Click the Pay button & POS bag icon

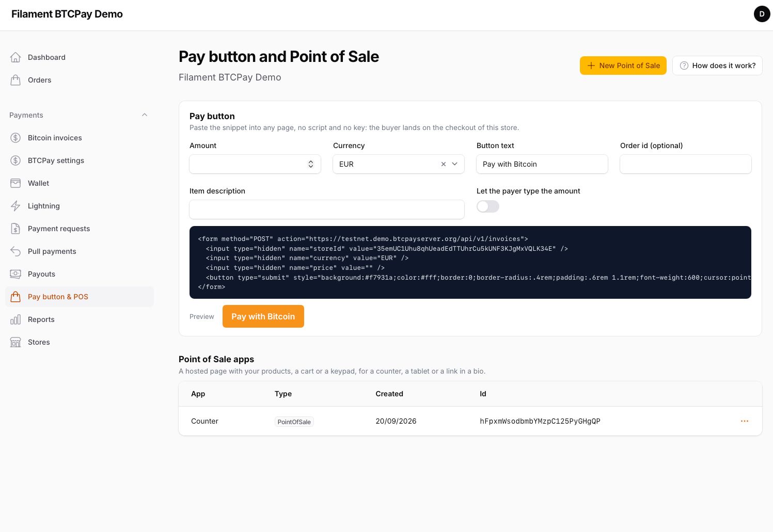click(x=15, y=297)
